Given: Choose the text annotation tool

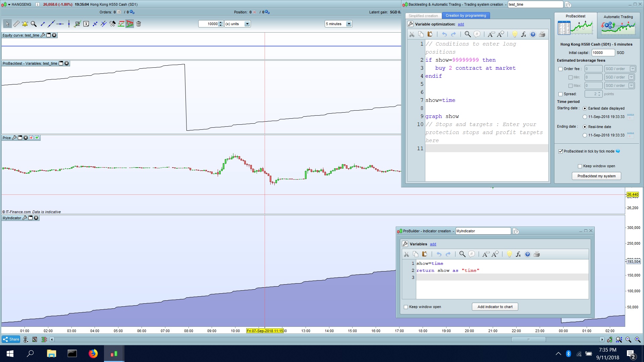Looking at the screenshot, I should coord(86,24).
